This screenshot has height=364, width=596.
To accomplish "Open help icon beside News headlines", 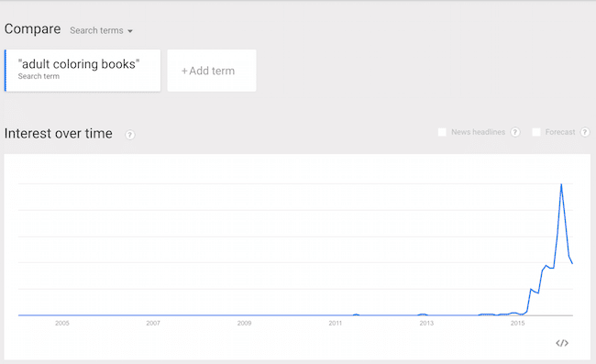I will point(515,132).
